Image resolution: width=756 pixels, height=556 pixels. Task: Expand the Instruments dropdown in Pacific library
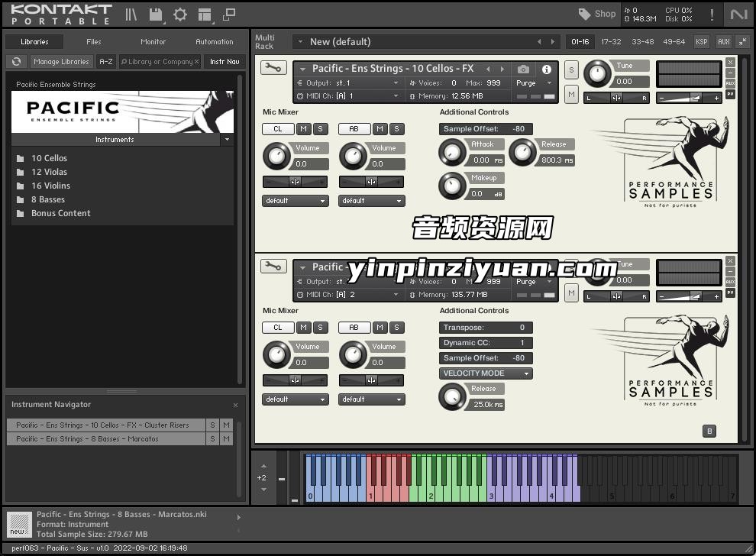click(x=226, y=140)
